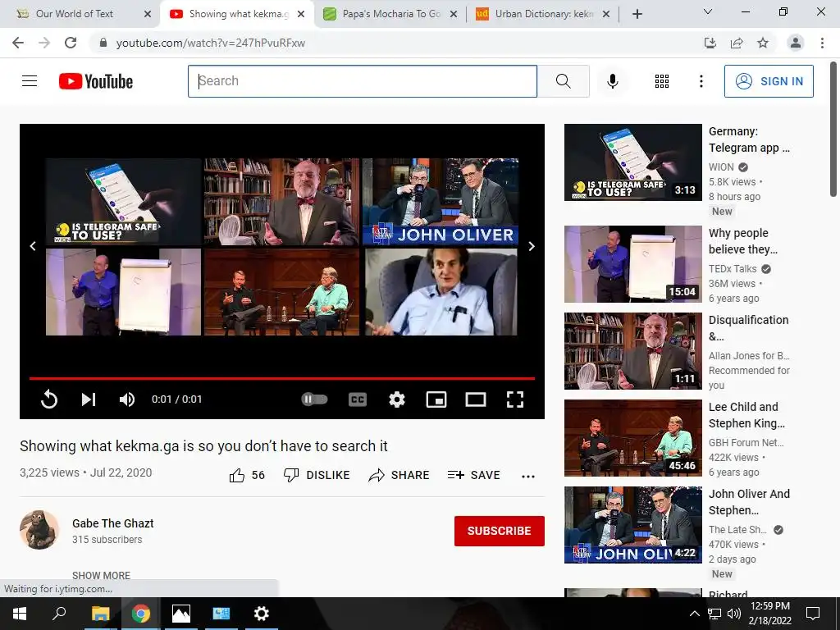Subscribe to Gabe The Ghazt channel
The image size is (840, 630).
click(x=500, y=531)
